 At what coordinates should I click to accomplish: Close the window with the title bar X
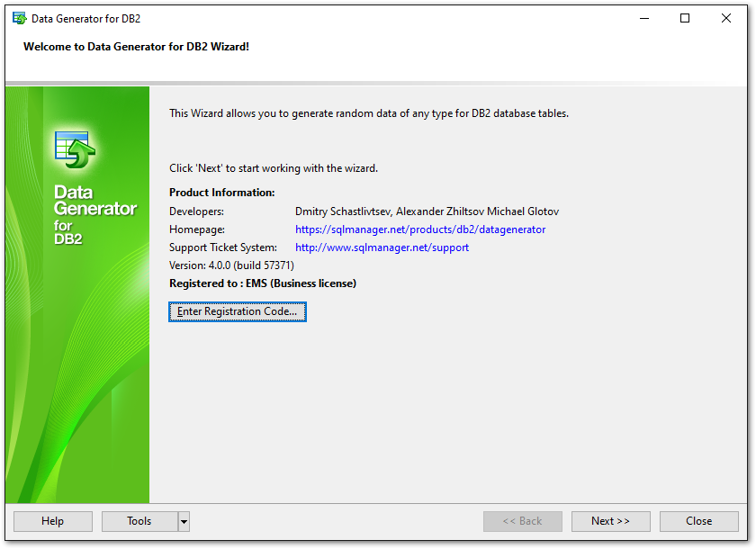point(726,18)
